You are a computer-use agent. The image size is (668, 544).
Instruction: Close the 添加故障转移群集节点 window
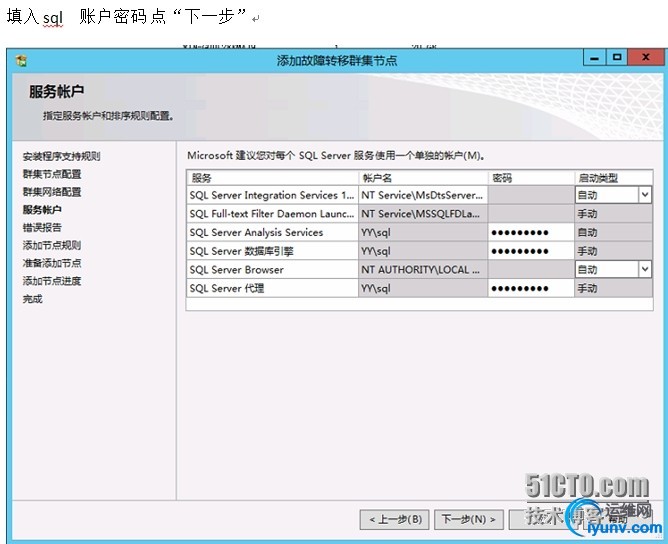coord(645,57)
